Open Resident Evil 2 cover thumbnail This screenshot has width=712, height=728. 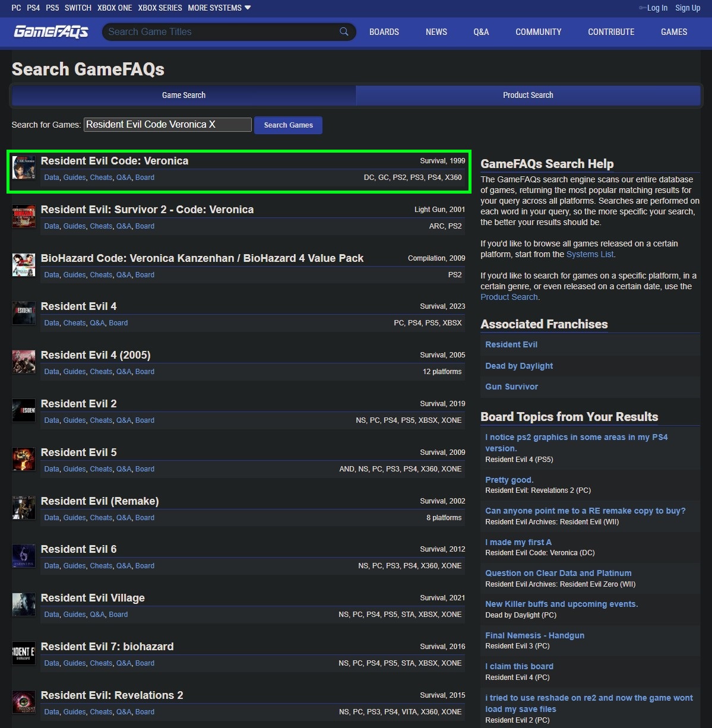[24, 410]
